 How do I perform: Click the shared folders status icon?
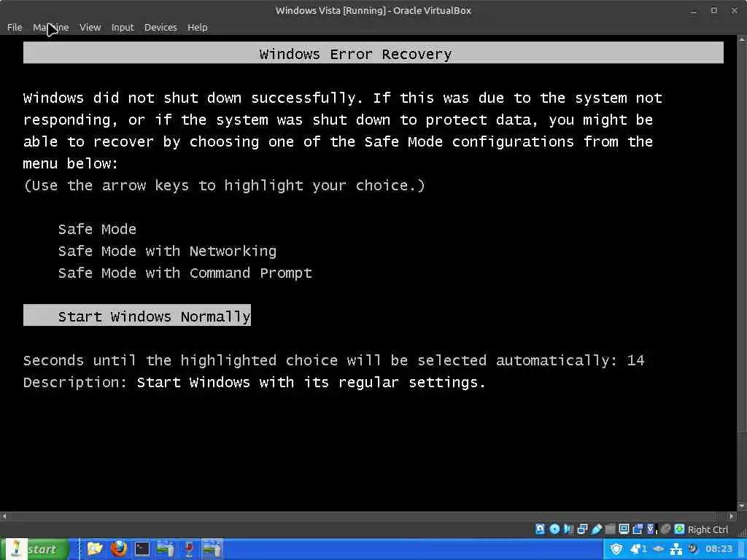(x=611, y=529)
